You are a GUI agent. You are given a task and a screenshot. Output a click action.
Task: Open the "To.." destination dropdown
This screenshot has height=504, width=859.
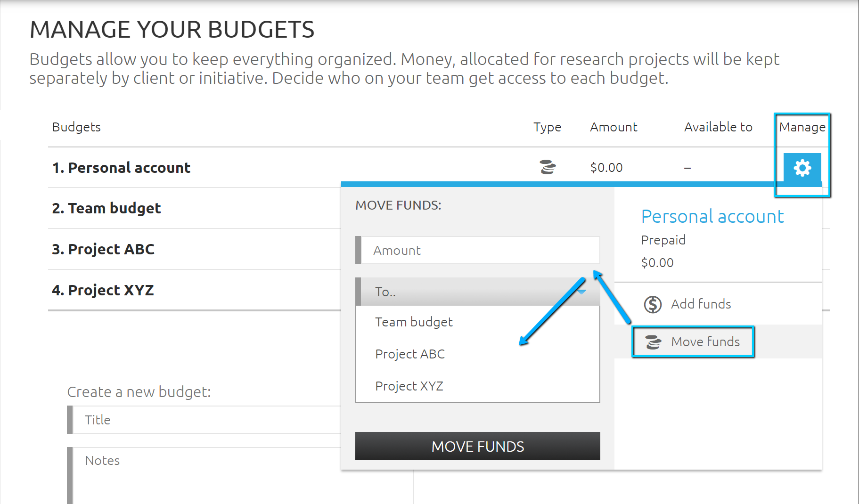(477, 292)
